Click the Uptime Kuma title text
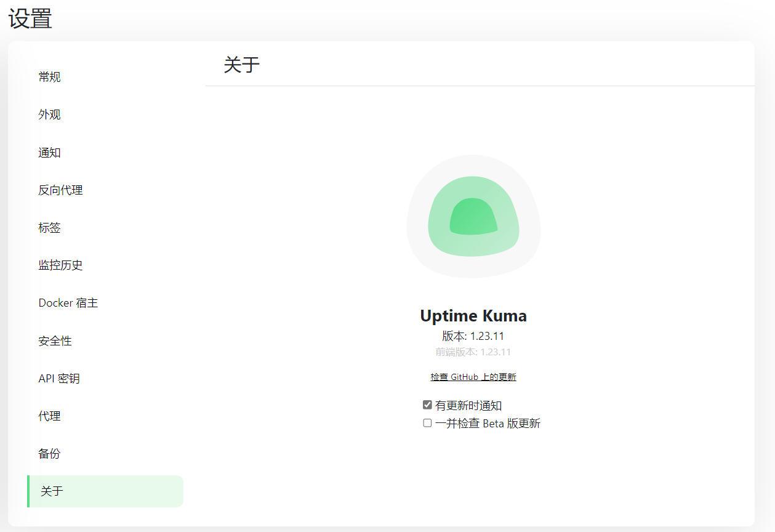 (x=473, y=316)
